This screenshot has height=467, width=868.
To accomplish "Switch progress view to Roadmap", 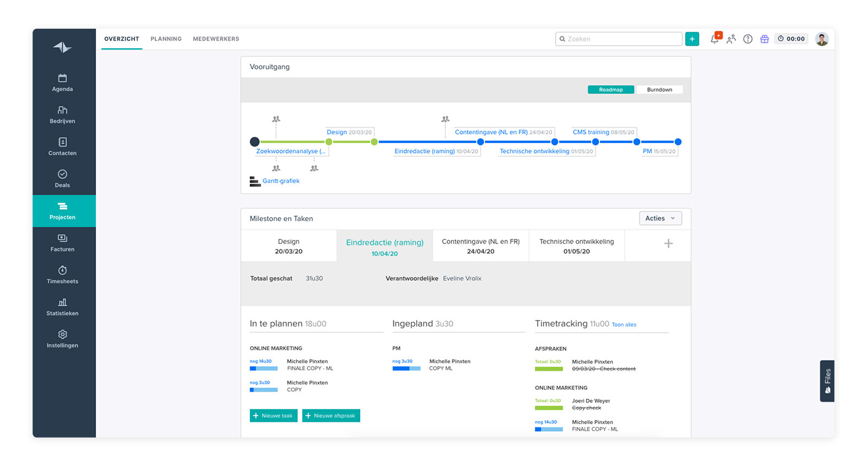I will tap(611, 90).
